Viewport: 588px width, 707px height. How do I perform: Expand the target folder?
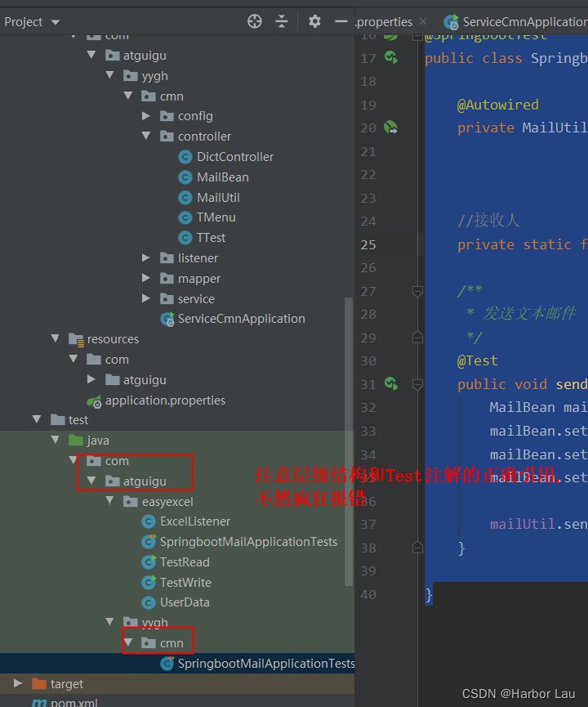[18, 683]
